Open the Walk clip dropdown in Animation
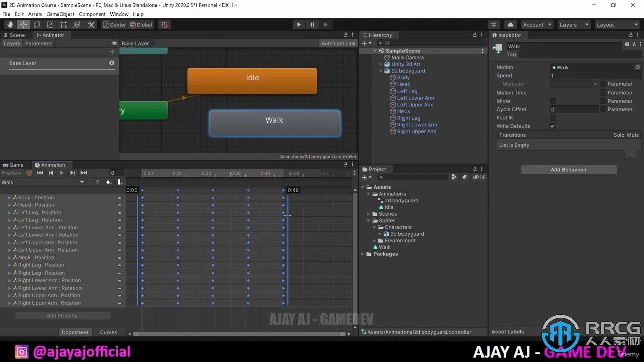 tap(43, 182)
